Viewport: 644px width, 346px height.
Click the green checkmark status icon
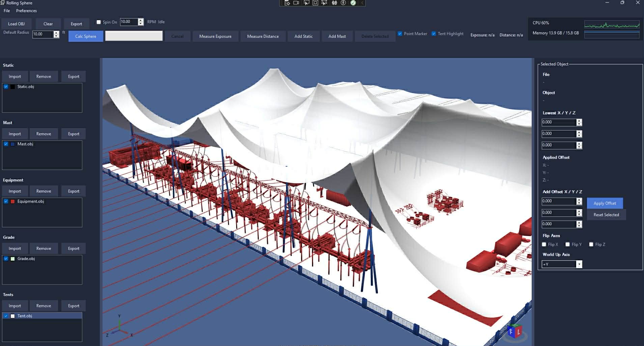coord(353,3)
